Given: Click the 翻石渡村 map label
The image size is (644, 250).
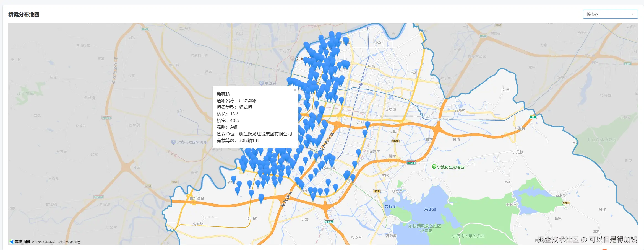Looking at the screenshot, I should point(197,198).
